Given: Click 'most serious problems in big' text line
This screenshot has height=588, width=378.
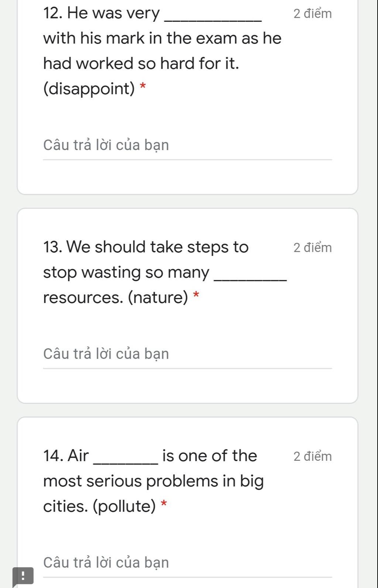Looking at the screenshot, I should click(x=154, y=481).
